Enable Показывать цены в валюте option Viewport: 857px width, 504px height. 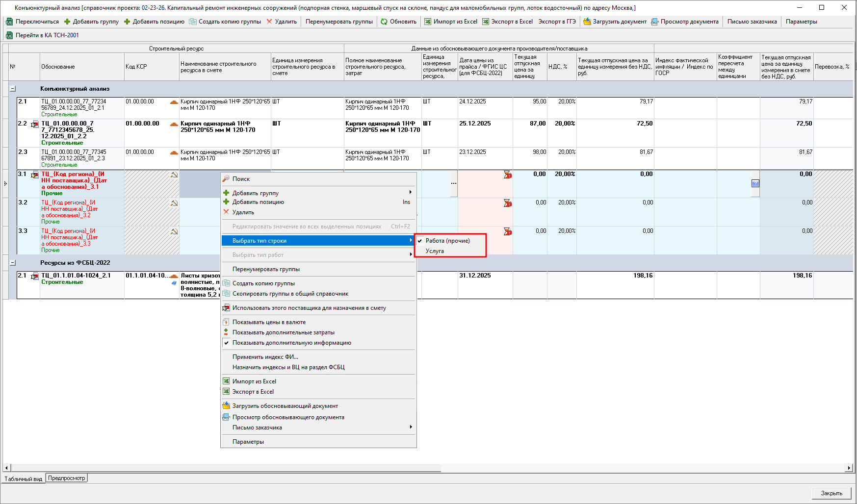[x=269, y=322]
